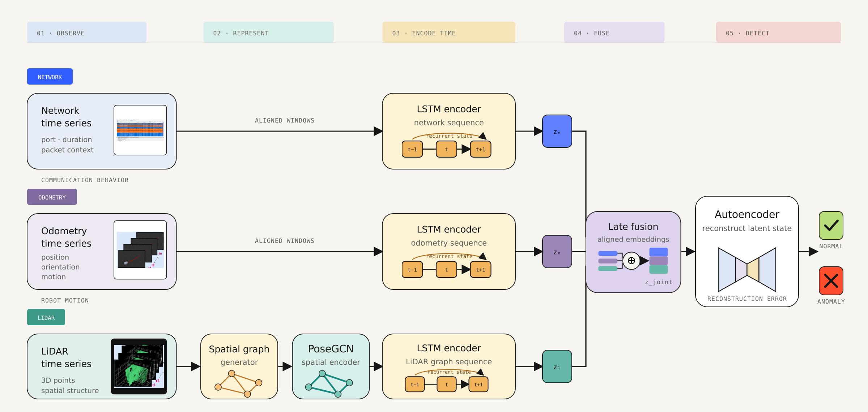Image resolution: width=868 pixels, height=412 pixels.
Task: Click the LSTM encoder network sequence title
Action: point(449,115)
